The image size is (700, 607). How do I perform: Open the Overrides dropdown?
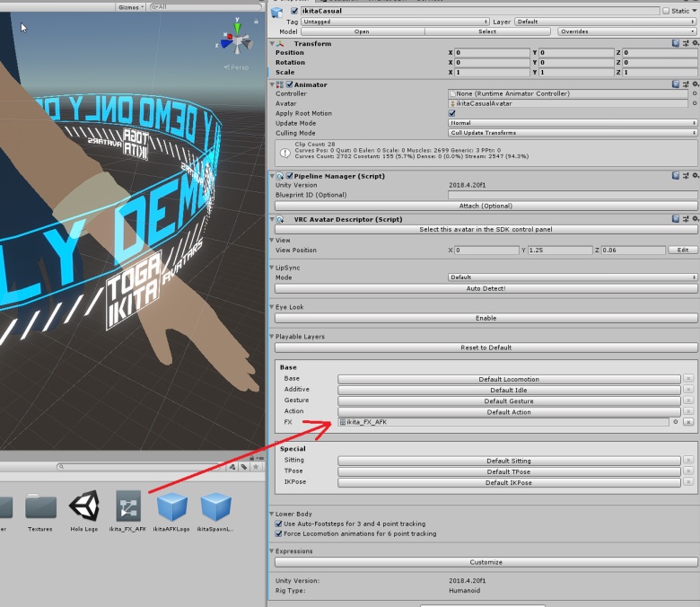pyautogui.click(x=626, y=31)
